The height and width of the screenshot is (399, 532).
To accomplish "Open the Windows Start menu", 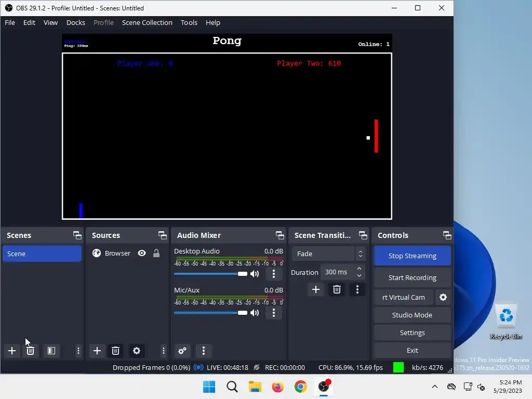I will [x=209, y=387].
